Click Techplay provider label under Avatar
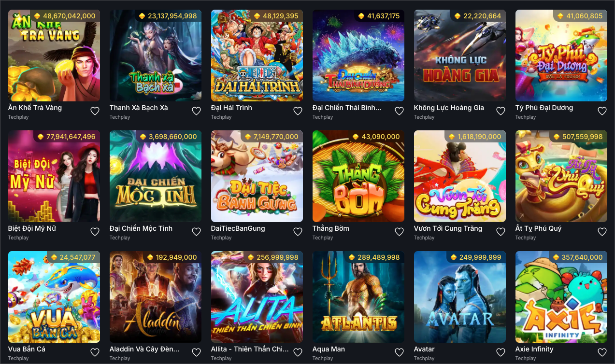The width and height of the screenshot is (615, 364). pyautogui.click(x=424, y=358)
